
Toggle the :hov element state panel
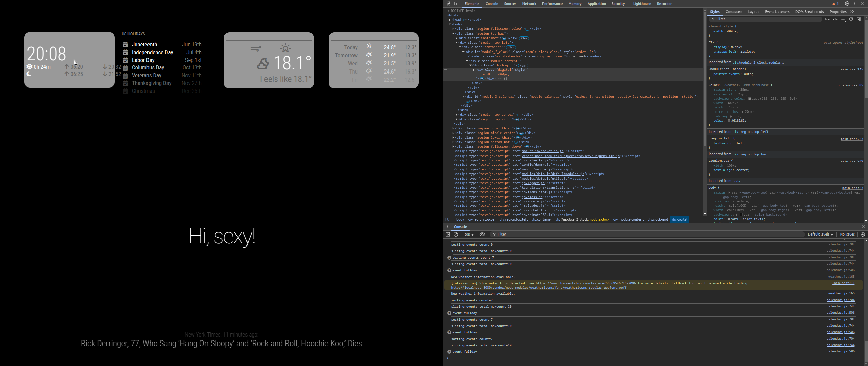[x=827, y=19]
